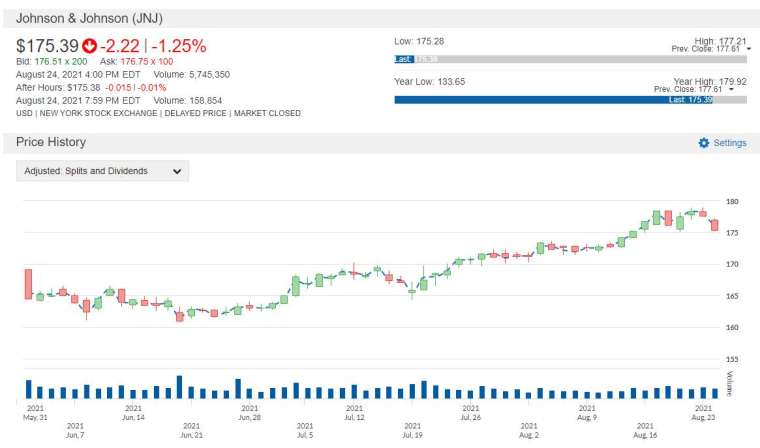
Task: Click the 160 price axis label
Action: pos(732,327)
